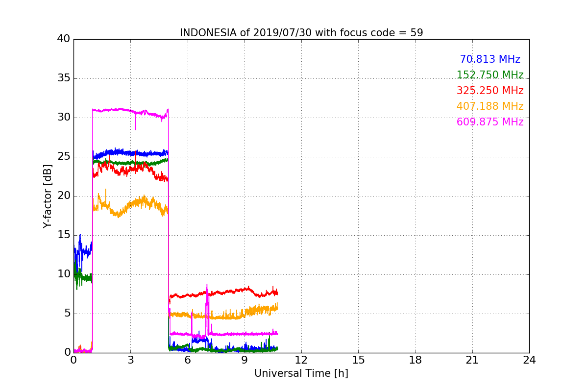The width and height of the screenshot is (588, 392).
Task: Click the Universal Time [h] axis label
Action: coord(301,373)
